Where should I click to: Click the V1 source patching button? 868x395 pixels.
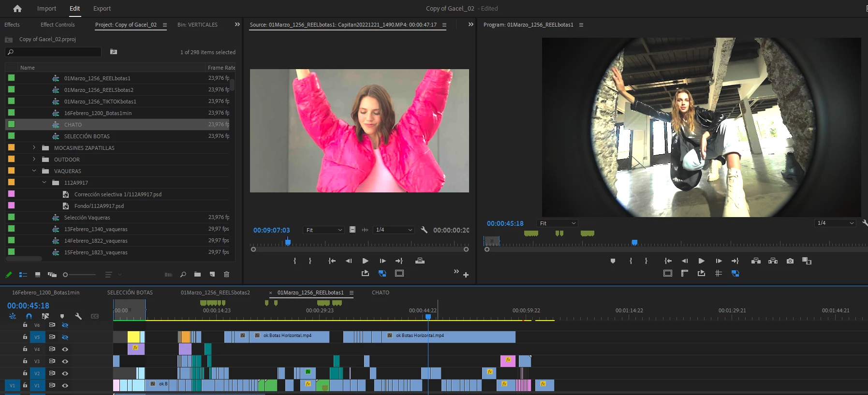tap(12, 385)
